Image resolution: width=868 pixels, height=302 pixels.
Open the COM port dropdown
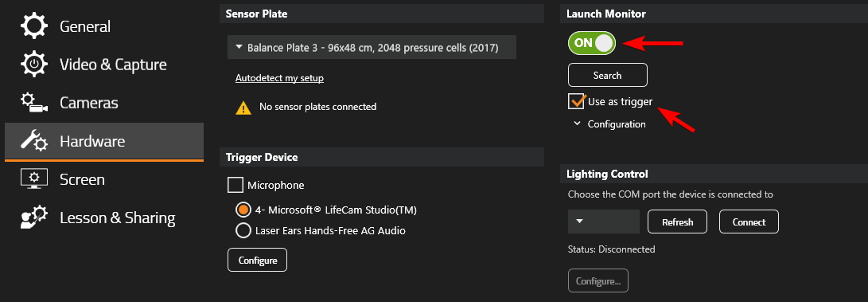[603, 222]
